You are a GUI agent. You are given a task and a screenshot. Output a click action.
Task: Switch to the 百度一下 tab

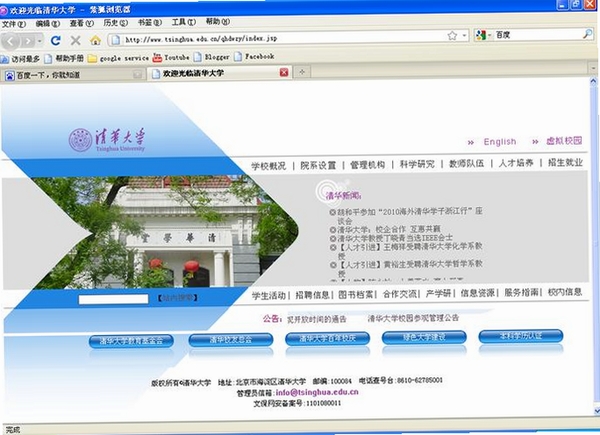[x=73, y=75]
